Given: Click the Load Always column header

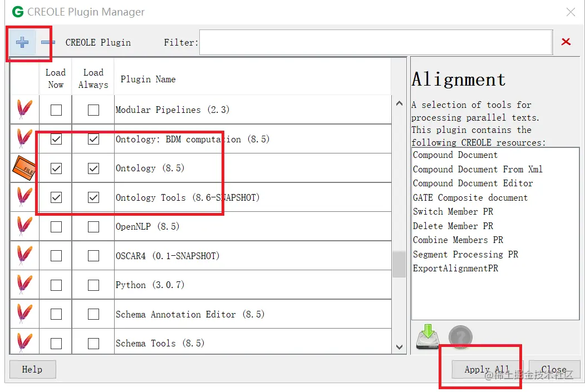Looking at the screenshot, I should click(x=94, y=78).
